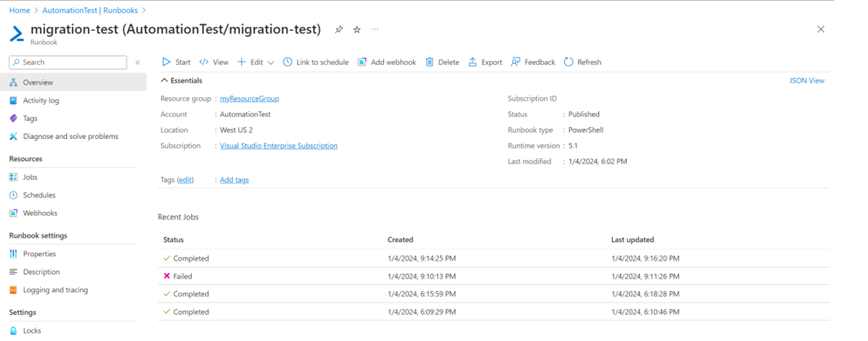
Task: Open the Feedback option
Action: click(533, 62)
